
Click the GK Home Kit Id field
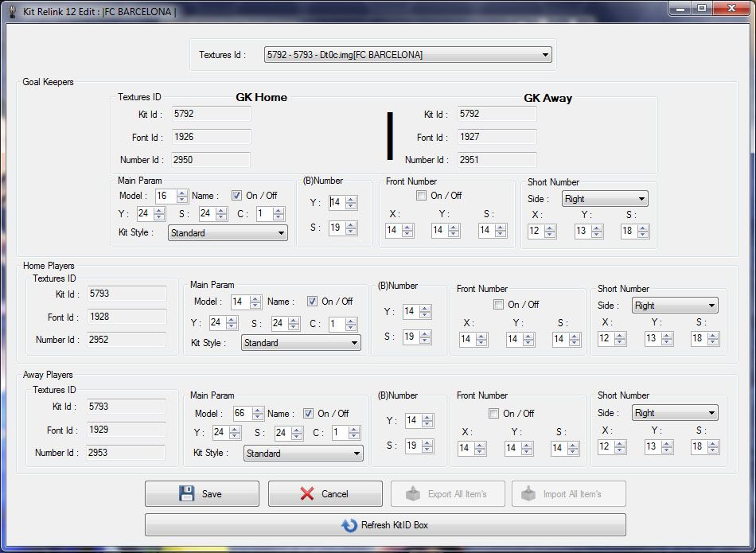[x=211, y=114]
